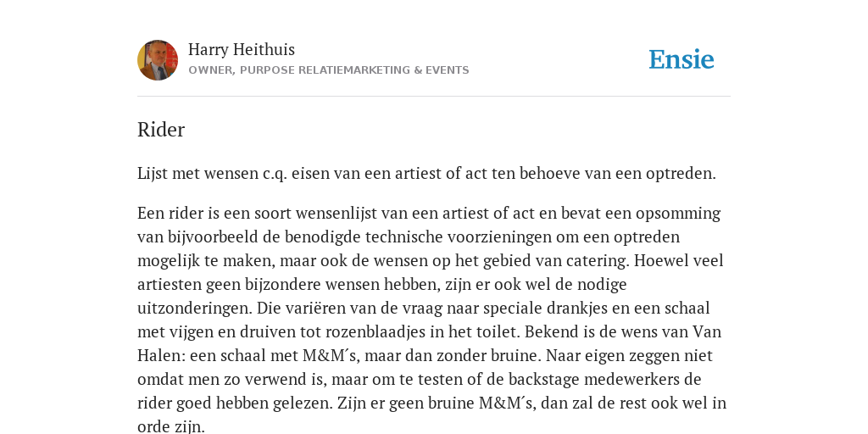This screenshot has height=434, width=868.
Task: Click the horizontal divider below the author header
Action: pos(434,97)
